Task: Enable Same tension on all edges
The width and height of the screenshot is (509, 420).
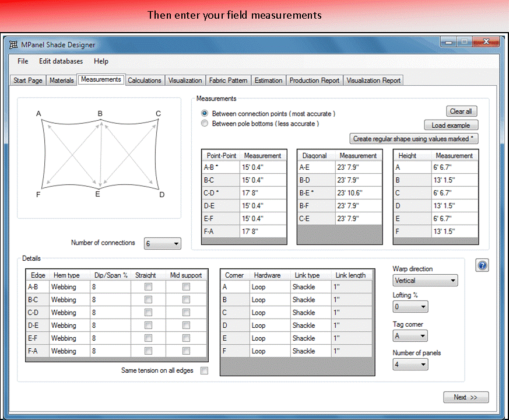Action: pyautogui.click(x=204, y=370)
